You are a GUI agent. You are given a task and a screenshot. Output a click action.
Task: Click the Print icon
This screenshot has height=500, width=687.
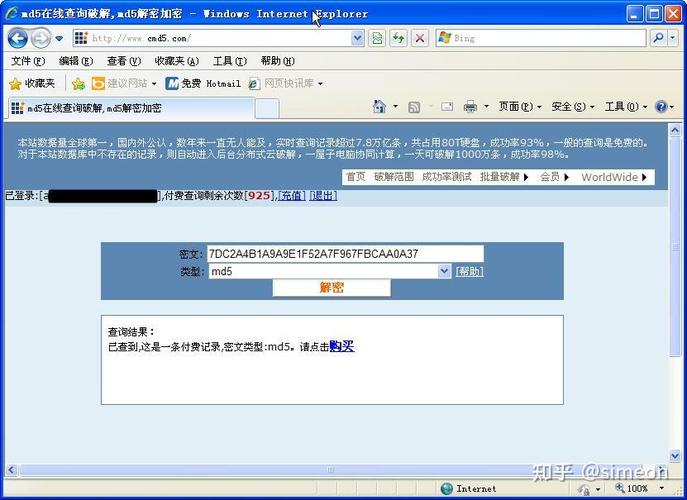click(470, 106)
